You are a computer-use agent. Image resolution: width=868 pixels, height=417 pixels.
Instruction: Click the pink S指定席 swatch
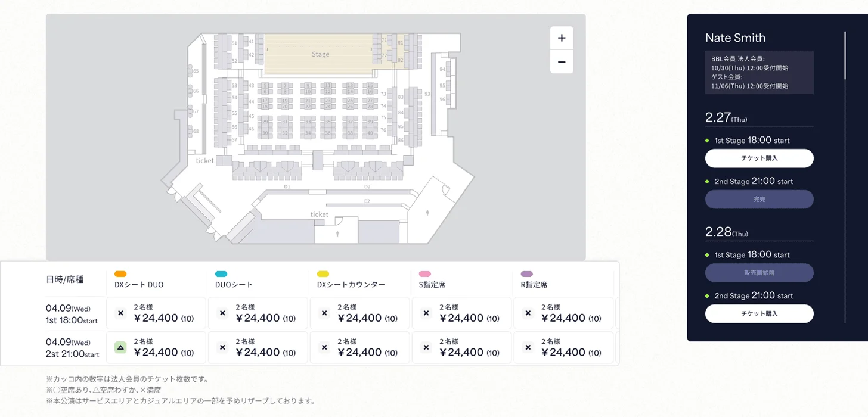tap(425, 274)
